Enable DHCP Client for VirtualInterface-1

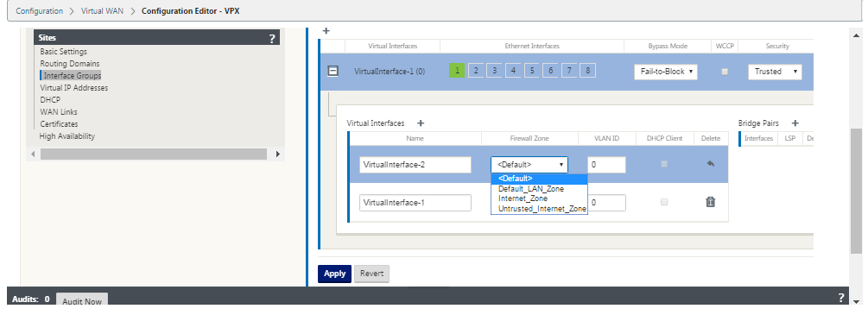tap(664, 202)
